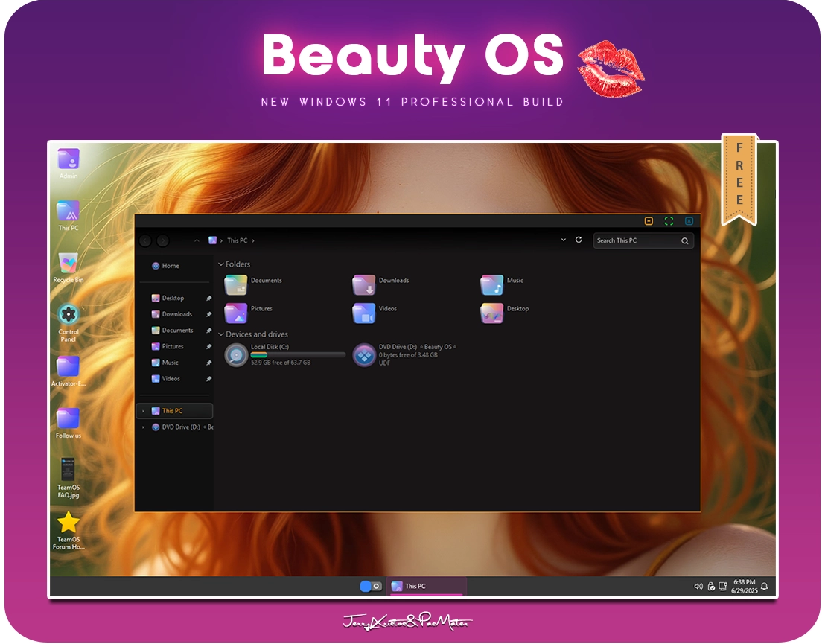Screen dimensions: 825x644
Task: Select the Pictures folder icon
Action: 236,313
